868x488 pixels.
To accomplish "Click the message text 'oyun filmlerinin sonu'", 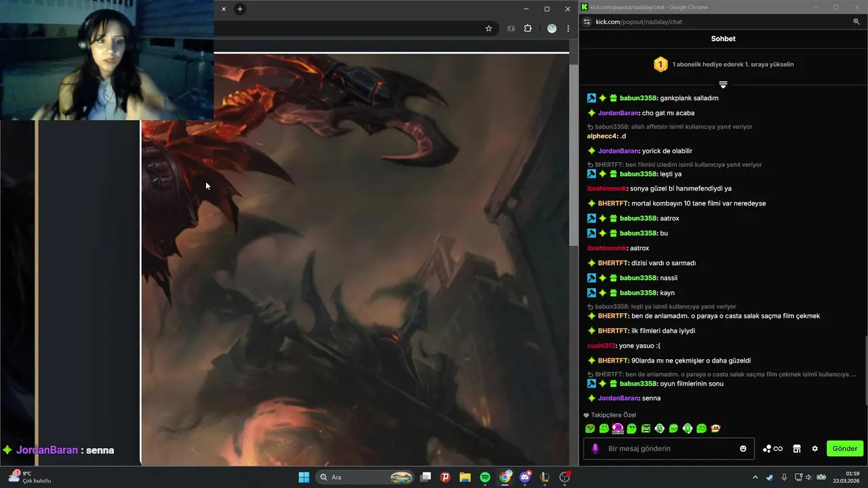I will [692, 384].
